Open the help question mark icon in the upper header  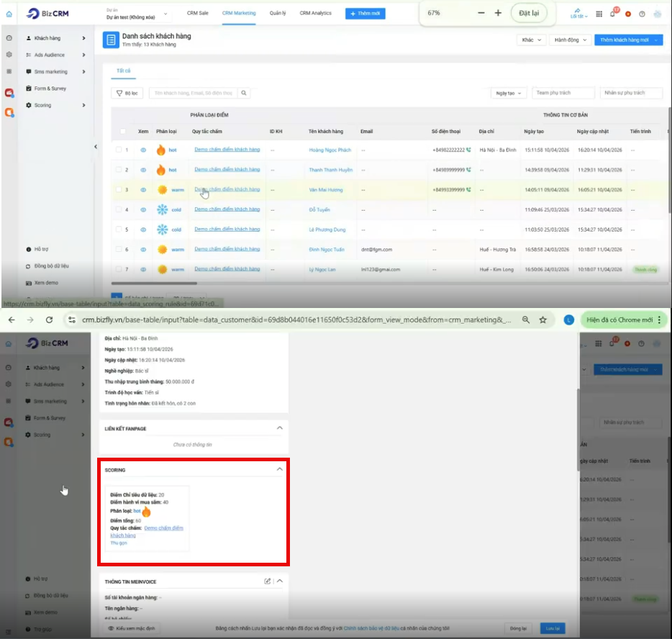click(642, 14)
